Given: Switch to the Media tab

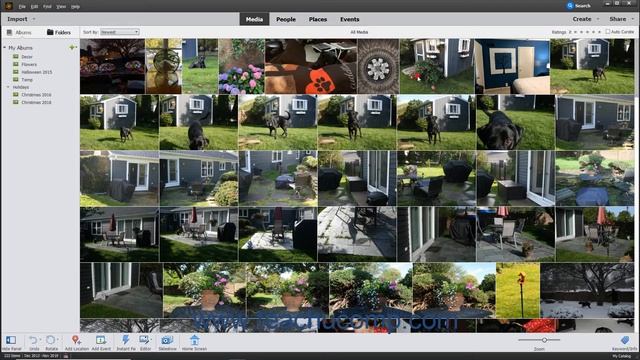Looking at the screenshot, I should (x=254, y=19).
